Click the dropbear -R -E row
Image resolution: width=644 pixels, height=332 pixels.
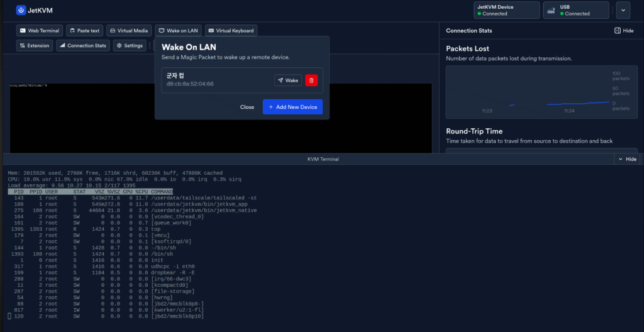click(x=101, y=272)
